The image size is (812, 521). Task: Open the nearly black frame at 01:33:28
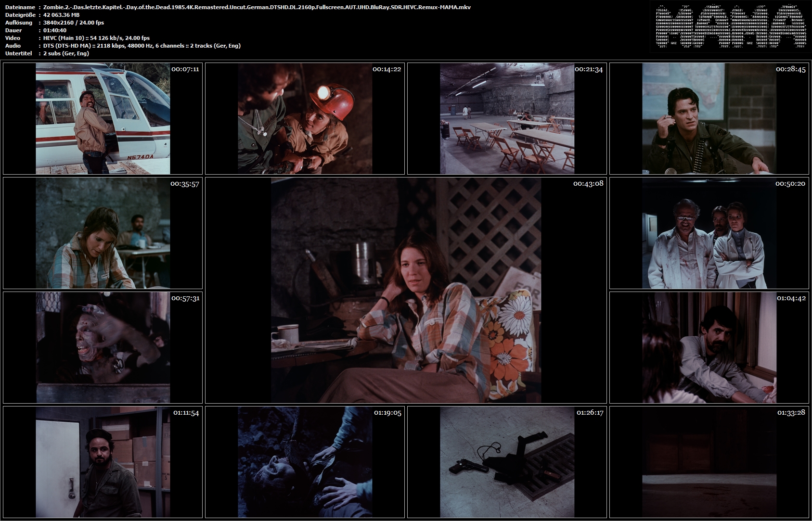709,462
